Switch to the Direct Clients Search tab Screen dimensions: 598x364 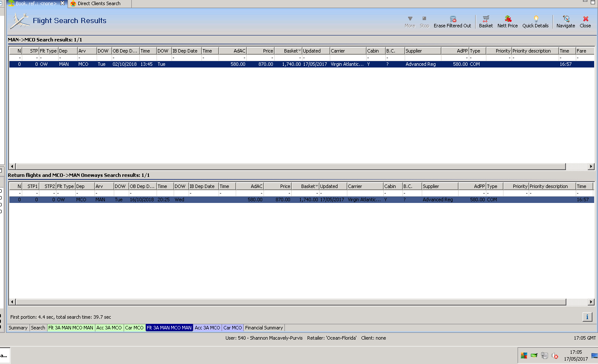[99, 3]
